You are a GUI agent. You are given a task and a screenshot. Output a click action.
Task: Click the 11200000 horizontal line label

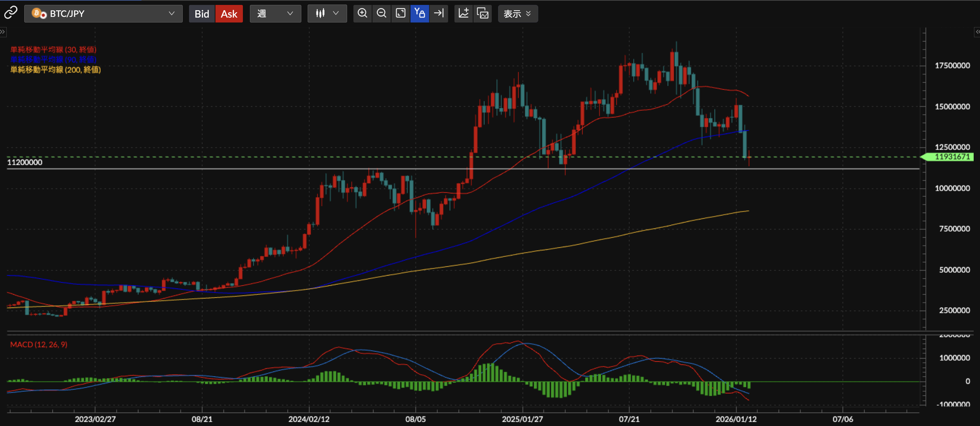pos(25,162)
